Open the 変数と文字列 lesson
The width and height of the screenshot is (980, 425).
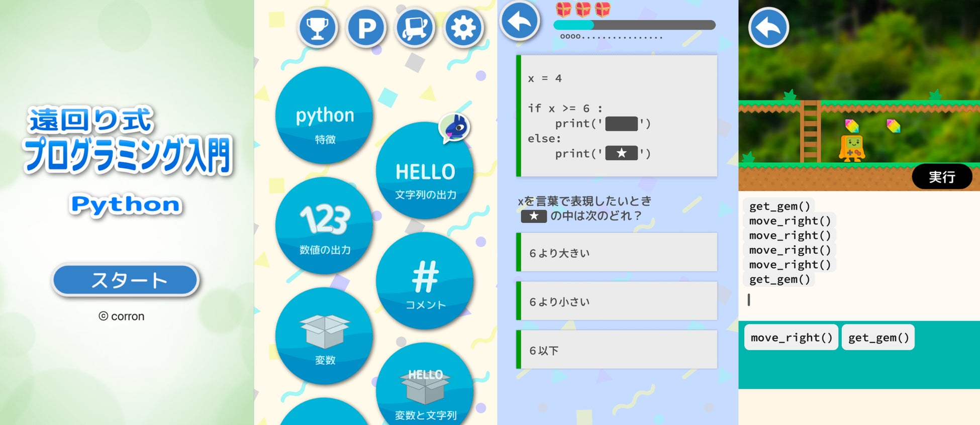[x=425, y=384]
